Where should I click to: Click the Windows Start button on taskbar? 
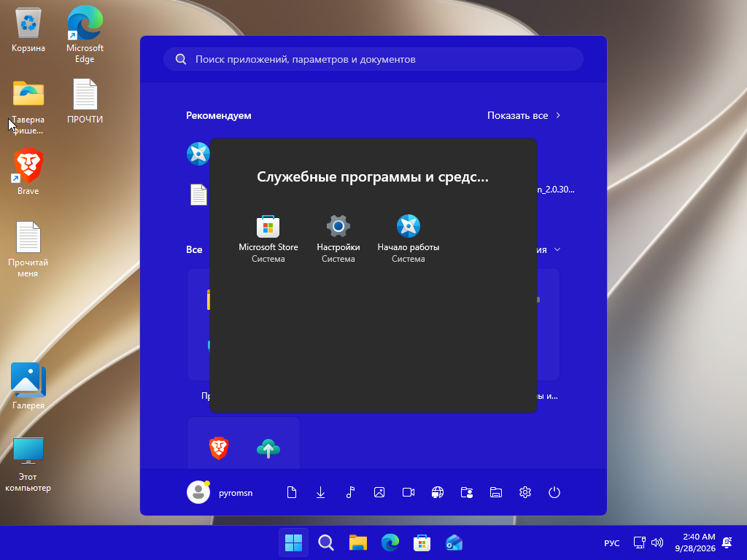(293, 542)
